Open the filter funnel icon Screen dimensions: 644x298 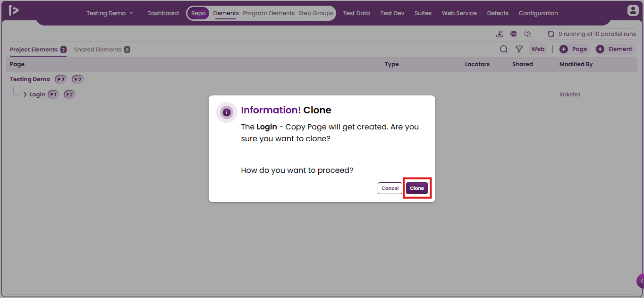519,49
